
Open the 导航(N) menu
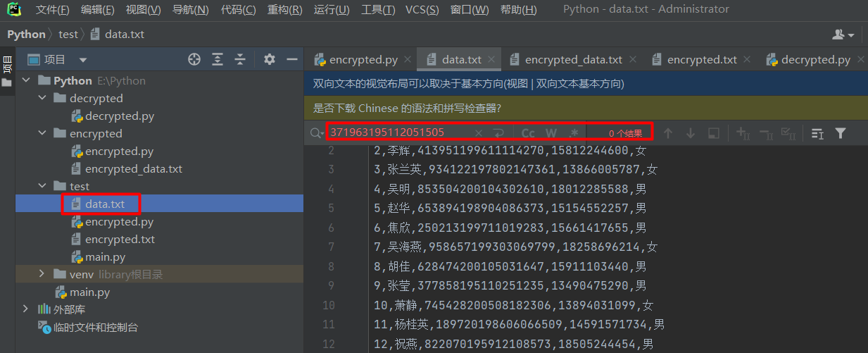(191, 10)
